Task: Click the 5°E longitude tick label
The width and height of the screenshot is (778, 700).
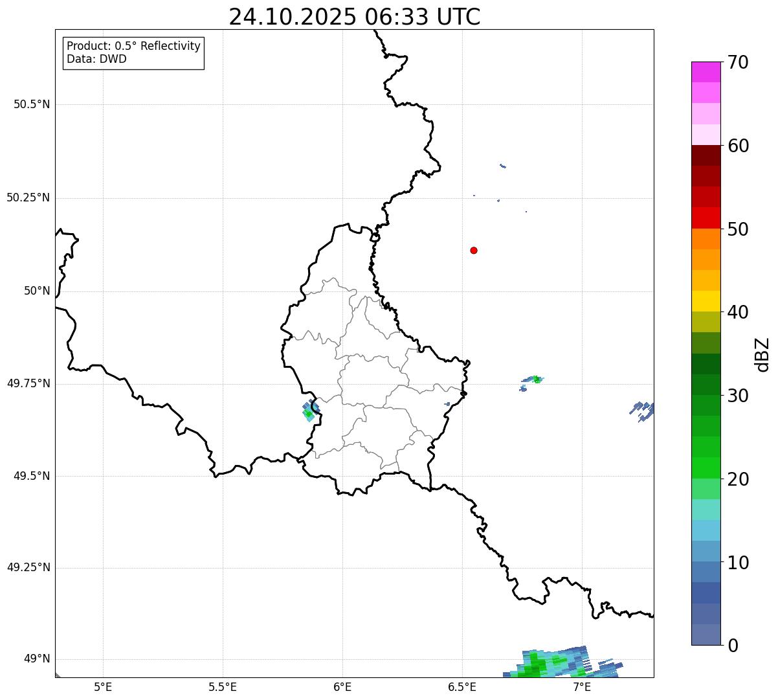Action: (103, 686)
